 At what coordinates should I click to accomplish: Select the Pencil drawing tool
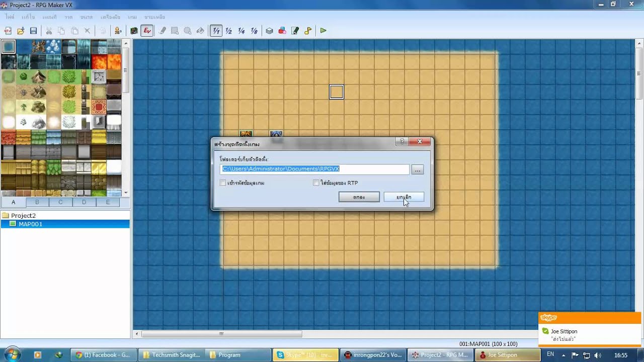point(162,31)
